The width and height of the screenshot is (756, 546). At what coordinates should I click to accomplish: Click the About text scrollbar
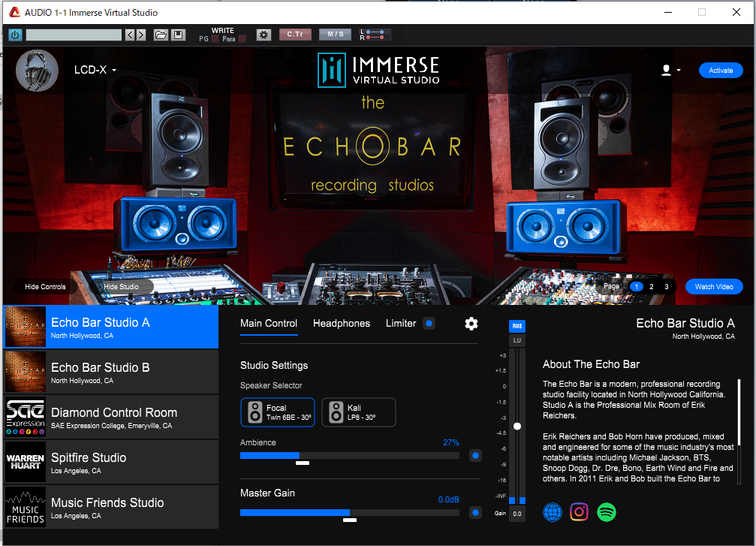(x=739, y=431)
